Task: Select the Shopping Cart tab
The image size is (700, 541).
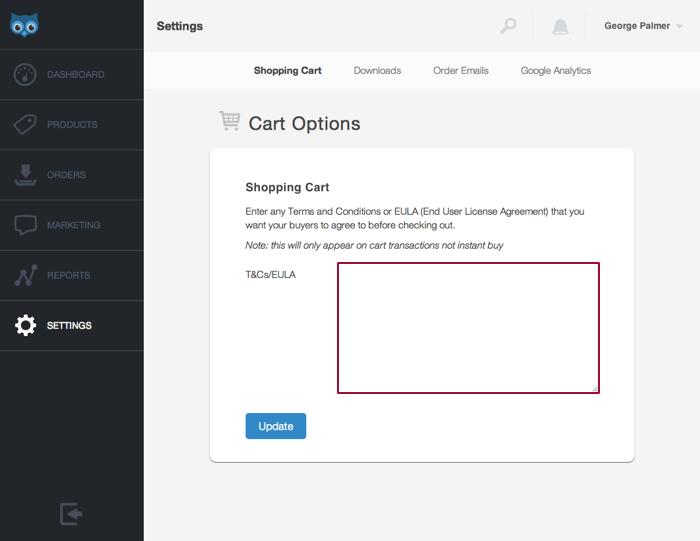Action: pos(288,71)
